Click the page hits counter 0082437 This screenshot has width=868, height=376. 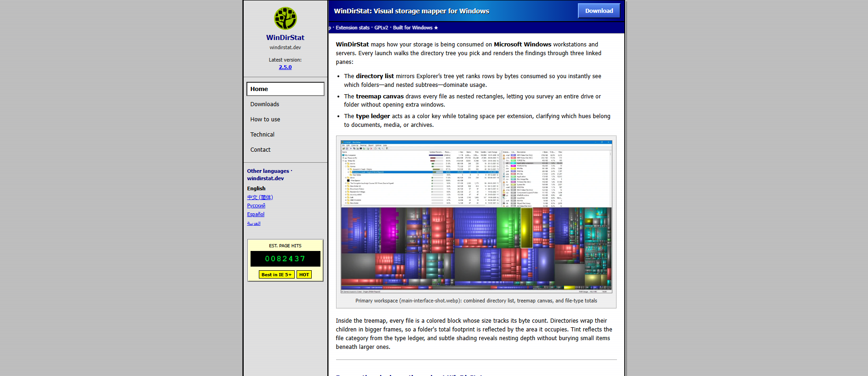coord(286,259)
